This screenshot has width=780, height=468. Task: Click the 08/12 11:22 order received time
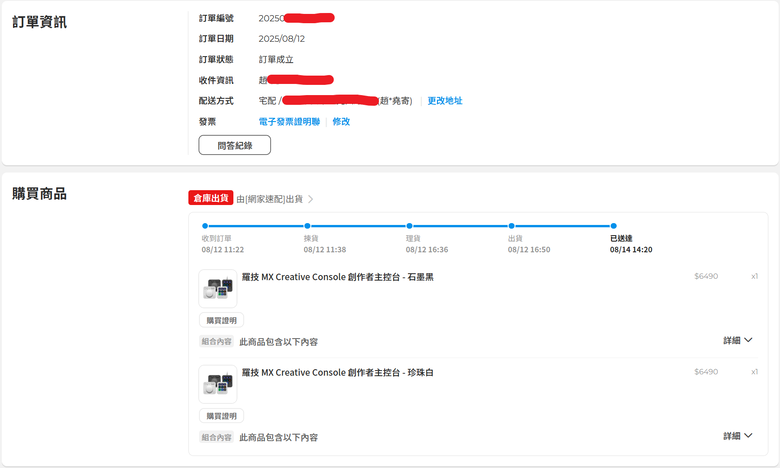(223, 250)
